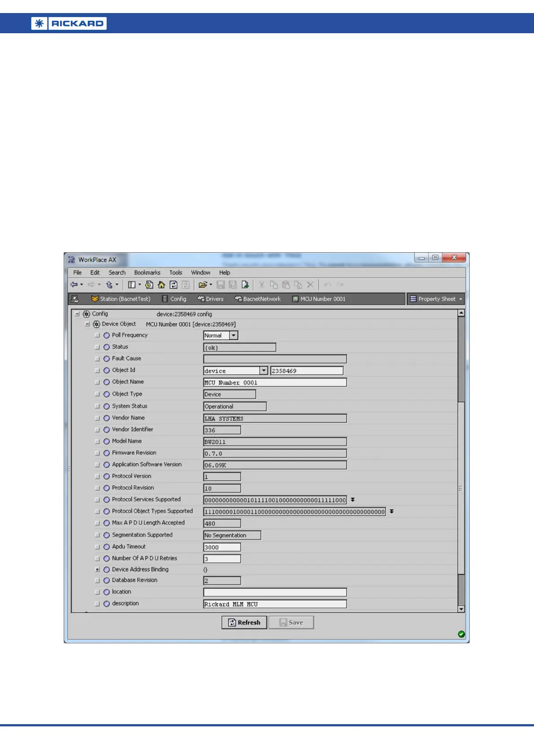This screenshot has height=756, width=534.
Task: Expand the Device Address Binding node
Action: (97, 569)
